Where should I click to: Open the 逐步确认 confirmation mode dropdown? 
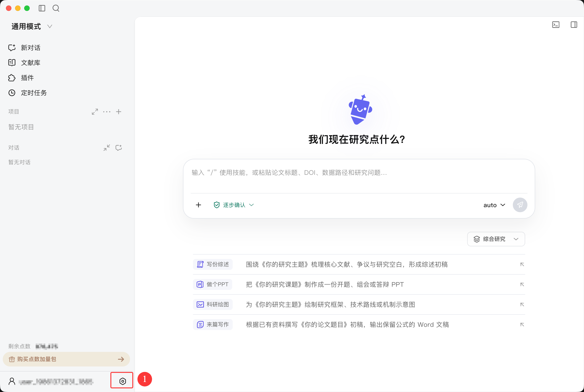[x=234, y=205]
